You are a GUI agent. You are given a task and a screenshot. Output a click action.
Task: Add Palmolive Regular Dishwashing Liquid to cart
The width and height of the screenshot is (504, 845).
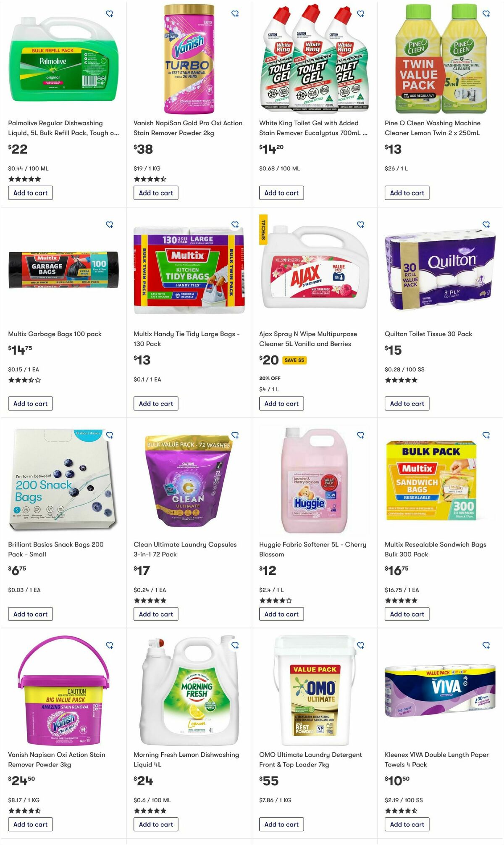[x=30, y=193]
